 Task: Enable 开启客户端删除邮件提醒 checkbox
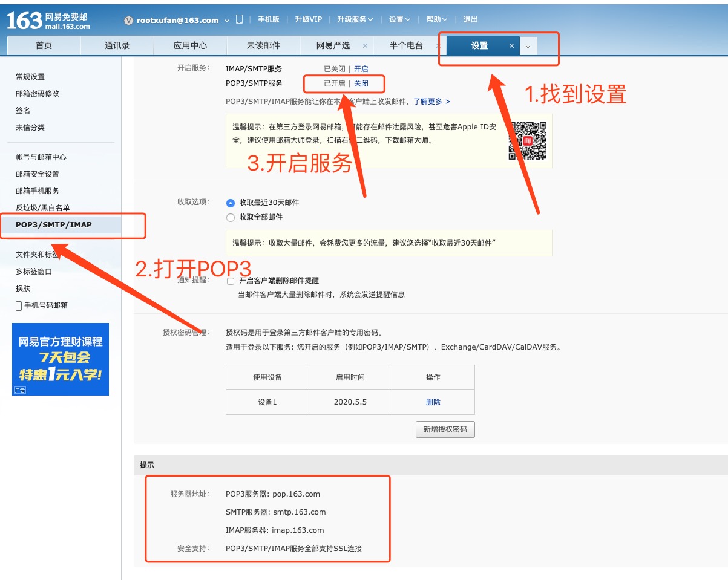pyautogui.click(x=231, y=281)
